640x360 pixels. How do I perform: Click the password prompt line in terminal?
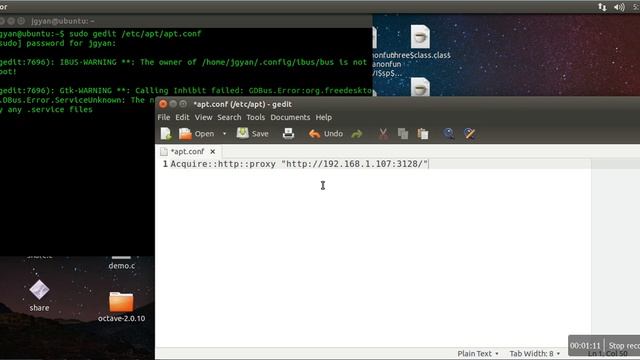(x=58, y=43)
